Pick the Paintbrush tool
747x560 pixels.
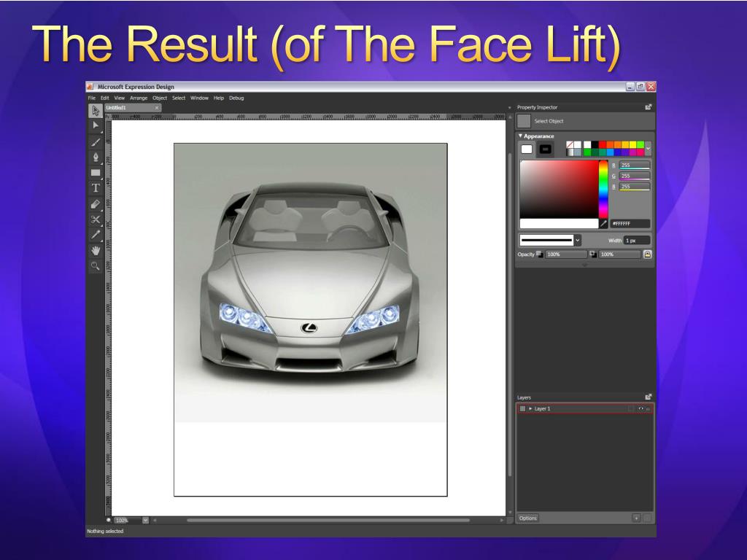point(96,142)
